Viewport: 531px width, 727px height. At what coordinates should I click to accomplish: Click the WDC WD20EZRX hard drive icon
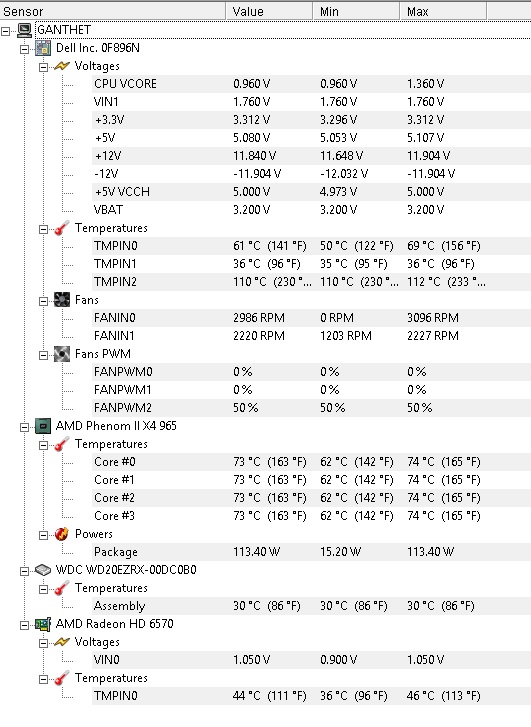click(43, 570)
